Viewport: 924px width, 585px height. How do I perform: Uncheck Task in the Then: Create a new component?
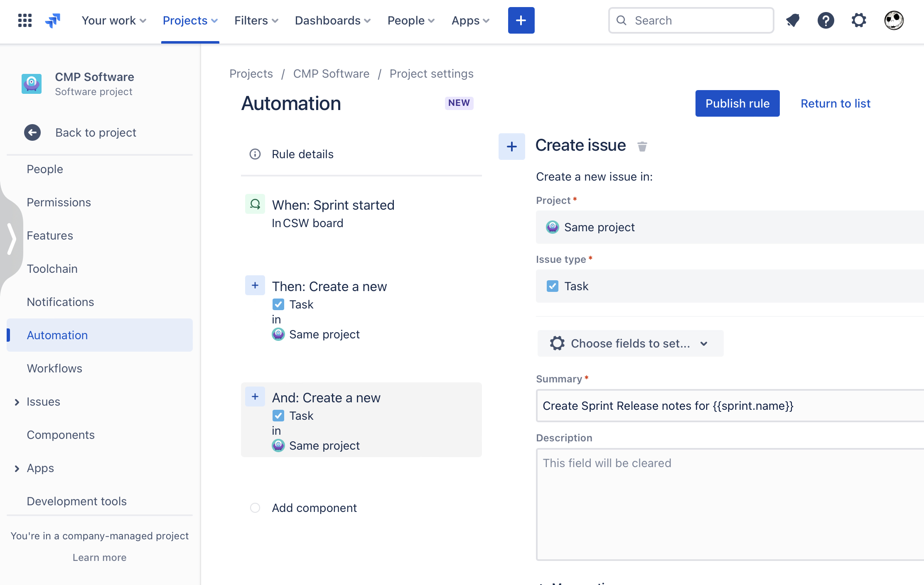[x=278, y=304]
